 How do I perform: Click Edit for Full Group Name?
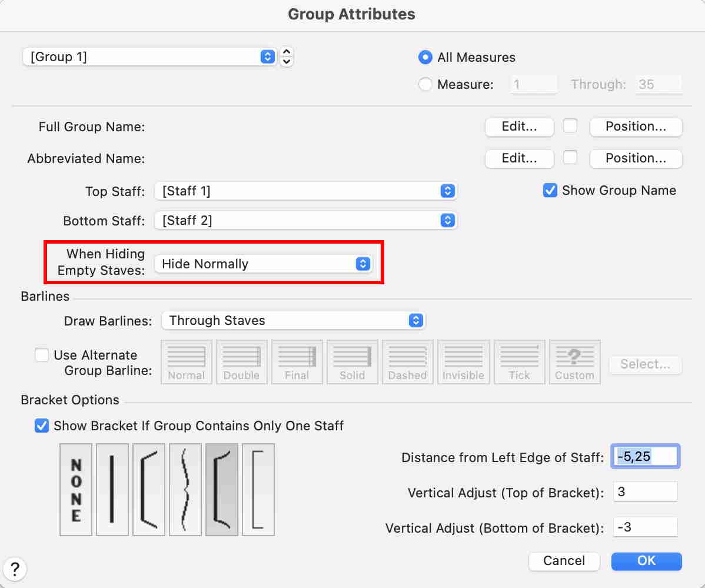point(519,127)
